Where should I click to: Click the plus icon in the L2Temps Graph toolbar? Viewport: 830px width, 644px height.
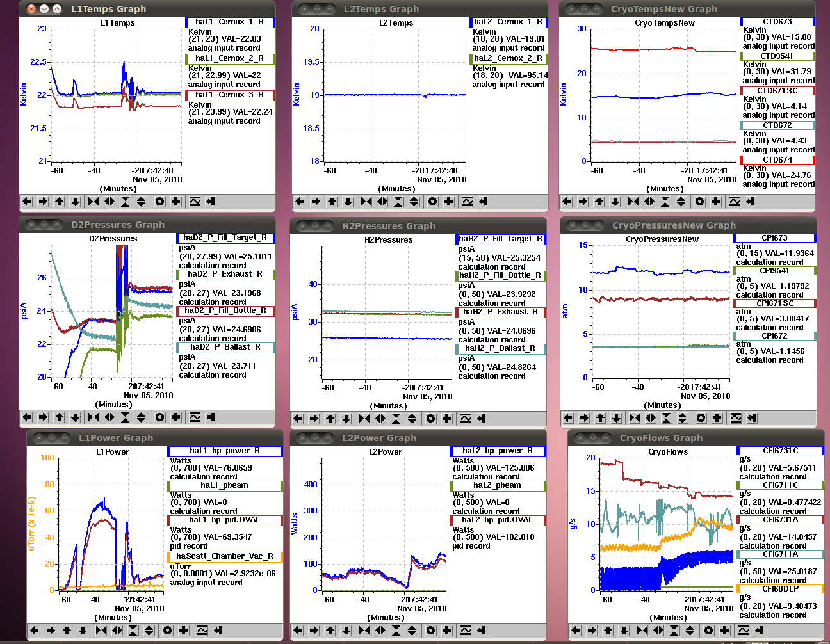448,202
